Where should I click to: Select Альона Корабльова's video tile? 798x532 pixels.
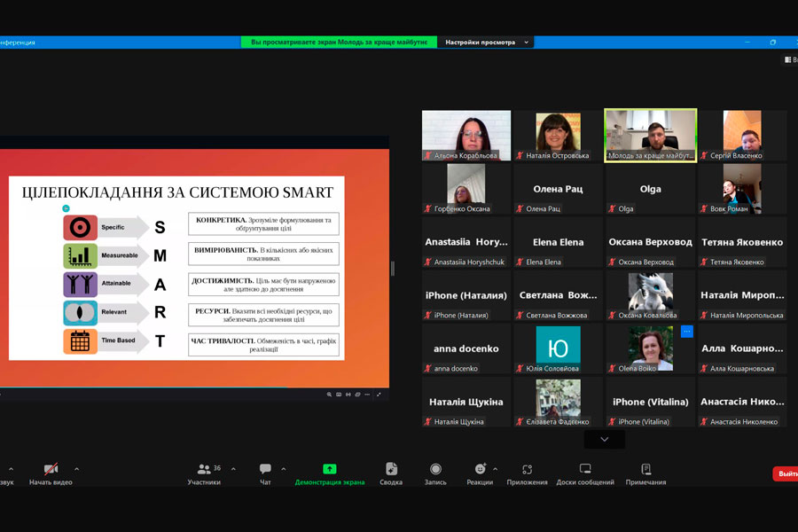(466, 135)
